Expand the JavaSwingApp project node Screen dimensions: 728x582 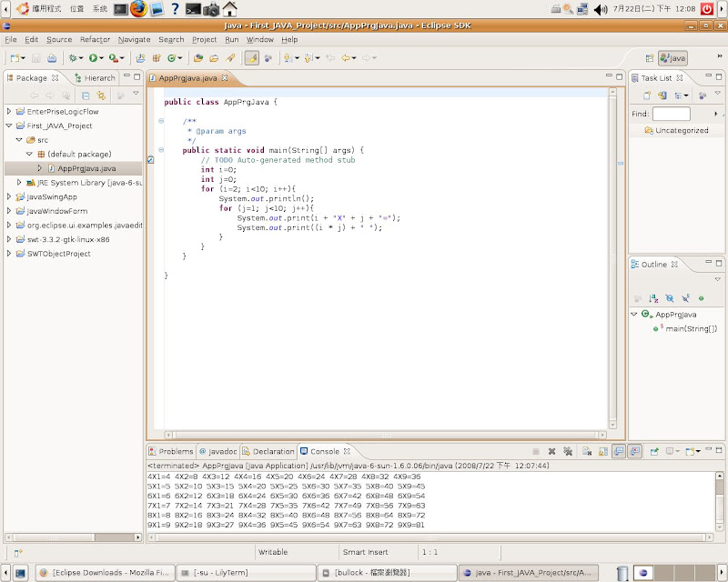[9, 196]
